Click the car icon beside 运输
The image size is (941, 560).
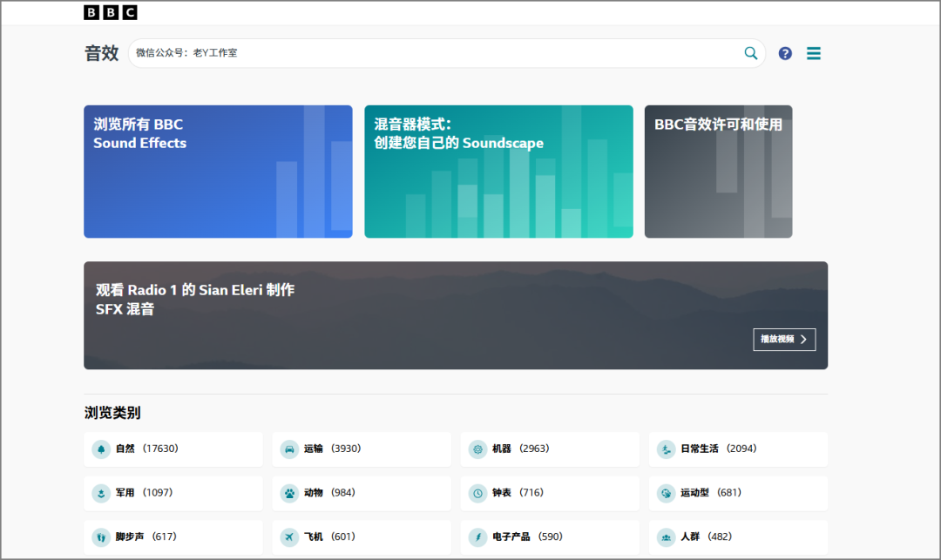pos(289,449)
